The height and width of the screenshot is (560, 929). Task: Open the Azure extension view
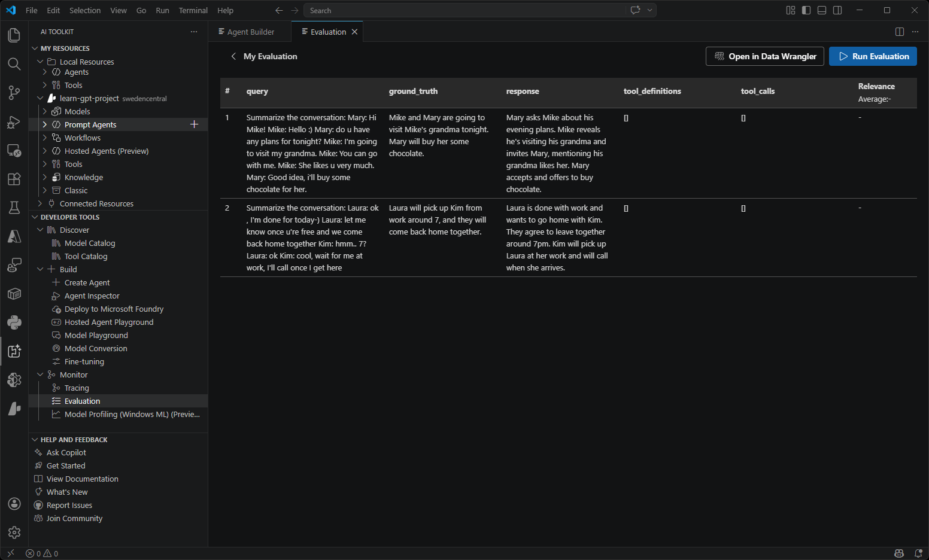[14, 236]
